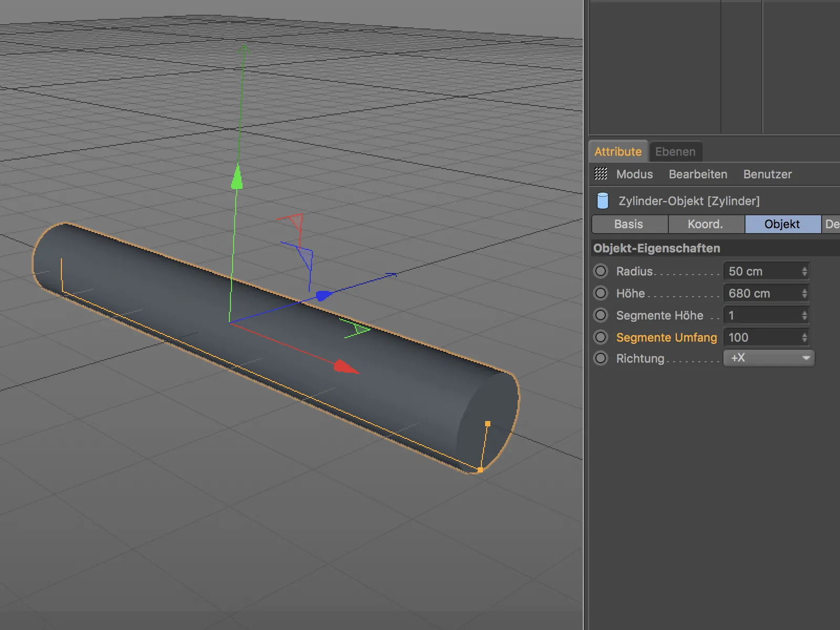Image resolution: width=840 pixels, height=630 pixels.
Task: Grab the green Y-axis arrow handle
Action: tap(237, 176)
